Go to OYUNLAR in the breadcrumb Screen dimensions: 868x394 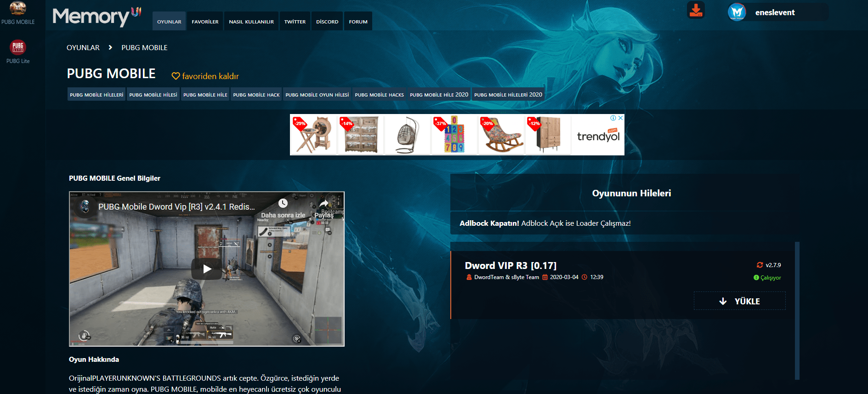tap(83, 47)
